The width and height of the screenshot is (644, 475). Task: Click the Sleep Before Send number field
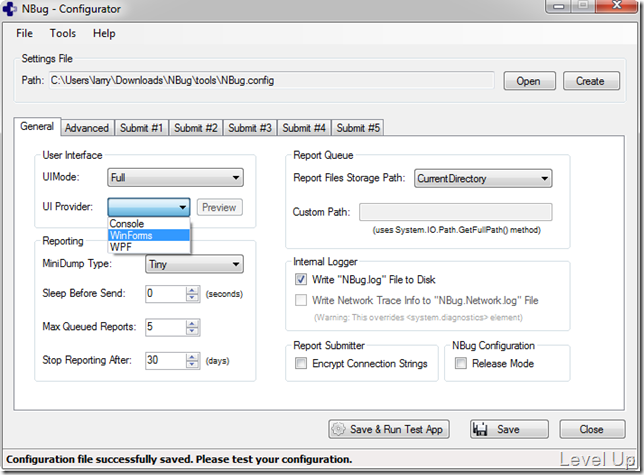click(x=166, y=294)
